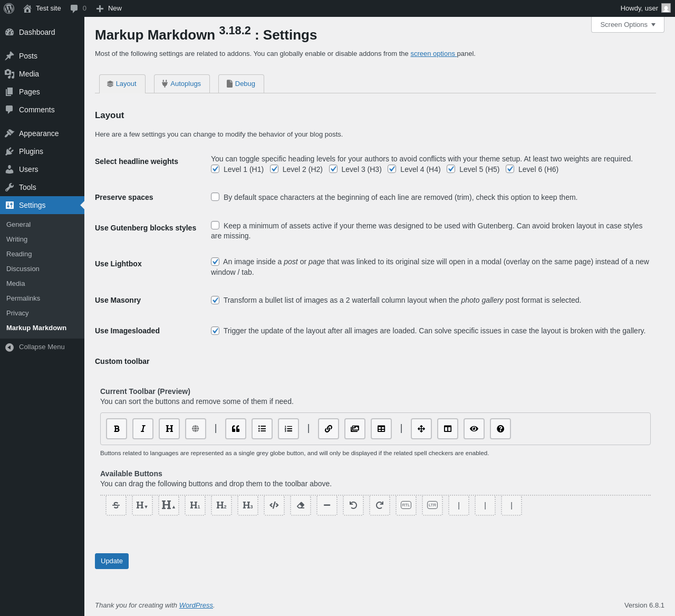Click the Bold button in toolbar preview
Screen dimensions: 675x616
[117, 429]
